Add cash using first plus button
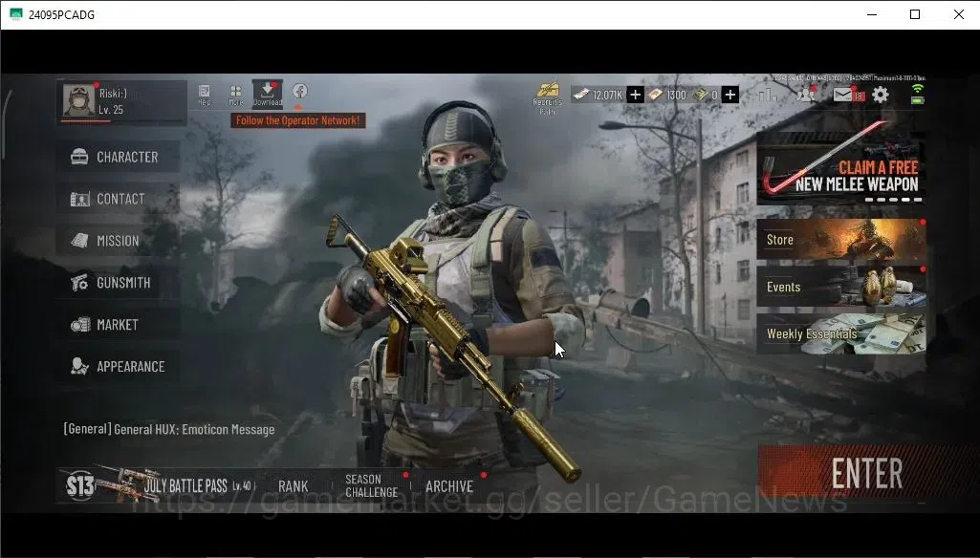This screenshot has width=980, height=558. (635, 95)
